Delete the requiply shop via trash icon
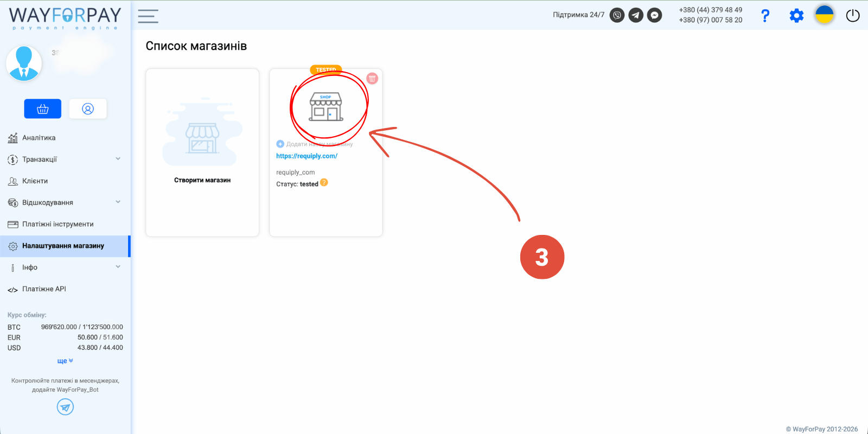This screenshot has width=868, height=434. pyautogui.click(x=372, y=79)
